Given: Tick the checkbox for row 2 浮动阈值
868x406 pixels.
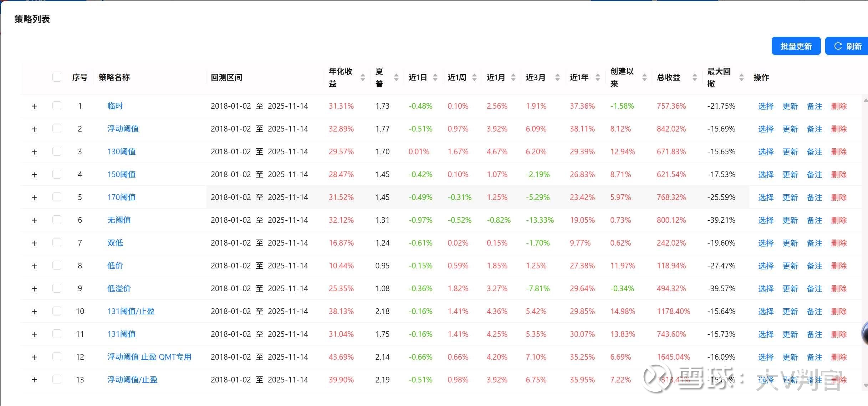Looking at the screenshot, I should (x=57, y=129).
